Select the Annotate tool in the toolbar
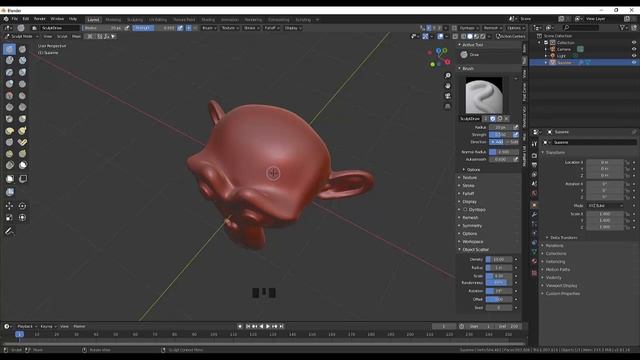The image size is (640, 360). (9, 231)
